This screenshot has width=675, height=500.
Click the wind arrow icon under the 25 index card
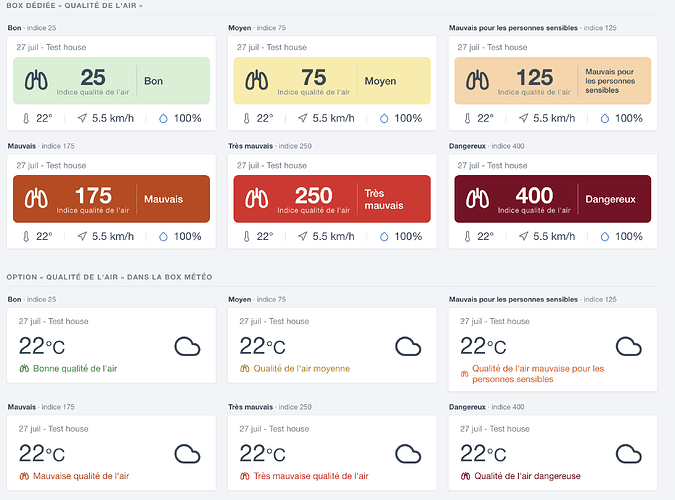pos(82,118)
